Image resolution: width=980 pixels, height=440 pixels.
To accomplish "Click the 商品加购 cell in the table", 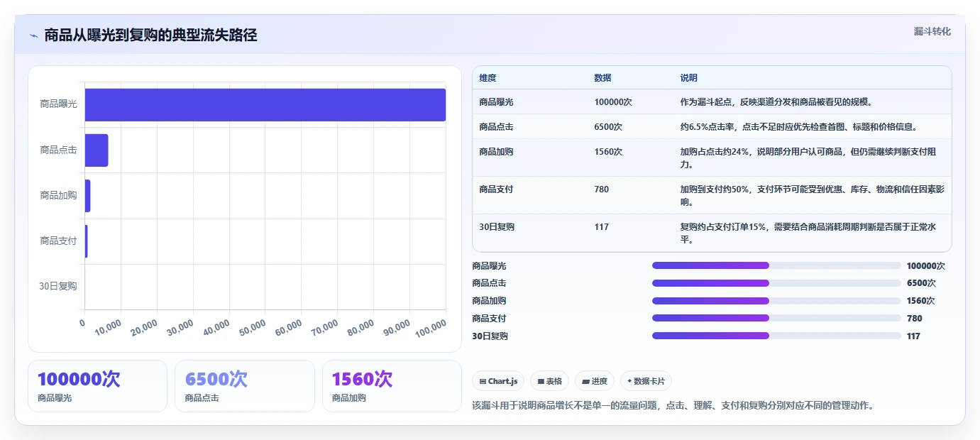I will pyautogui.click(x=496, y=152).
